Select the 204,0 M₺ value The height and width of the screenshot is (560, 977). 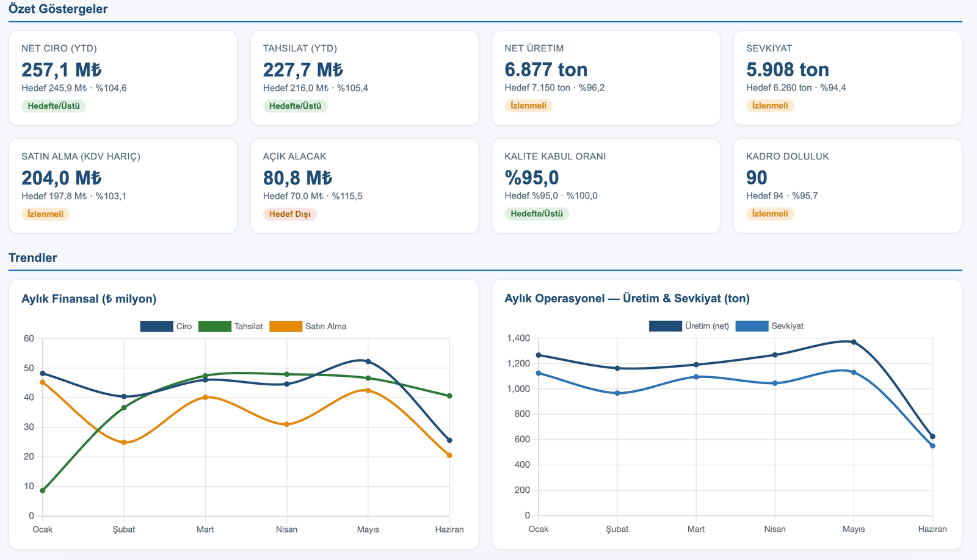[x=62, y=178]
